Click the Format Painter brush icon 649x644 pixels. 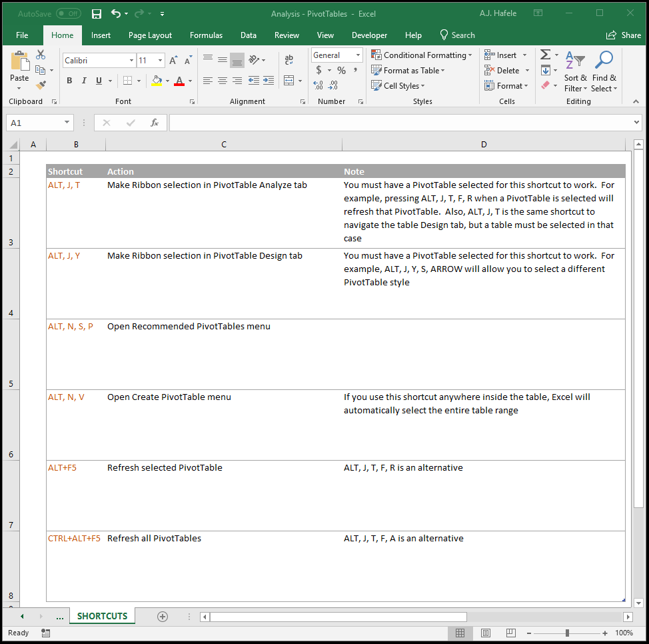[x=41, y=85]
